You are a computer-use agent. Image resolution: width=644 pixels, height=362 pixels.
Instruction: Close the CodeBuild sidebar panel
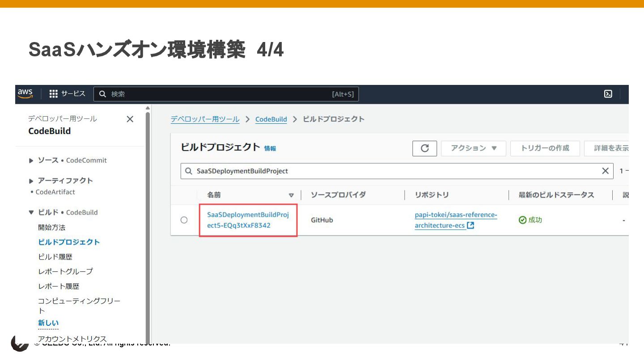[130, 119]
